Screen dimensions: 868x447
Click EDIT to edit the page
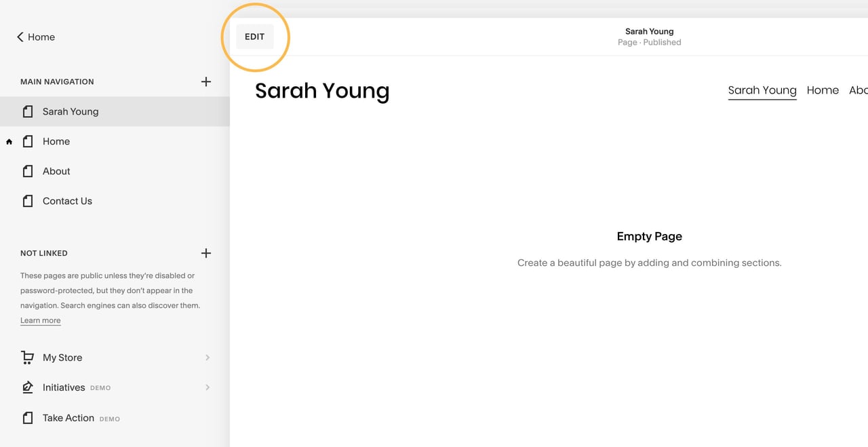coord(254,37)
